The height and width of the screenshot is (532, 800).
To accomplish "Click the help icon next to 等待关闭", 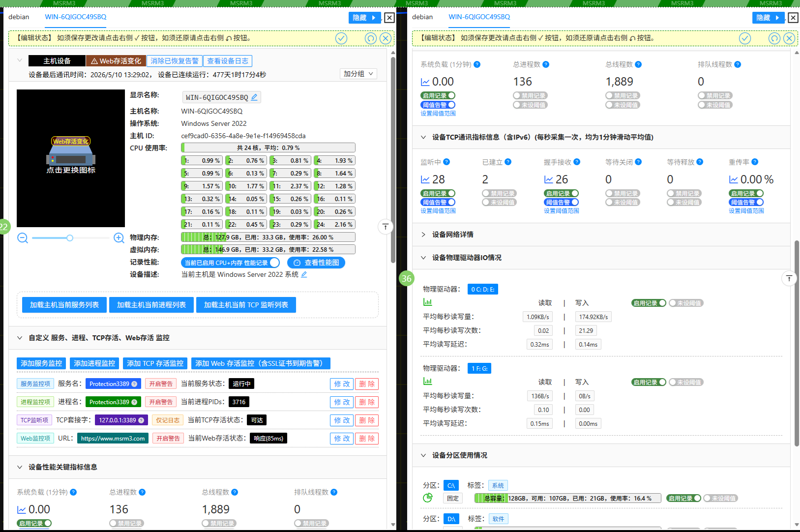I will [x=638, y=162].
